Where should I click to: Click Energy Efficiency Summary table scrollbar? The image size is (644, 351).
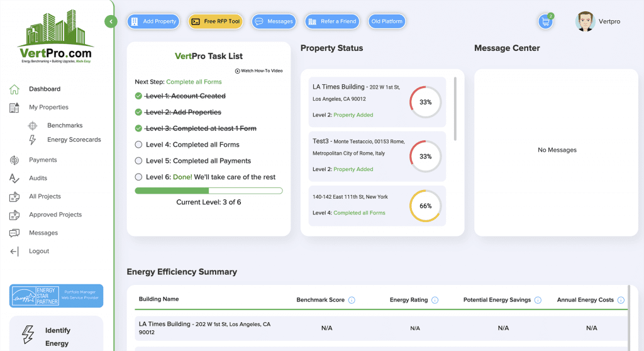tap(629, 318)
